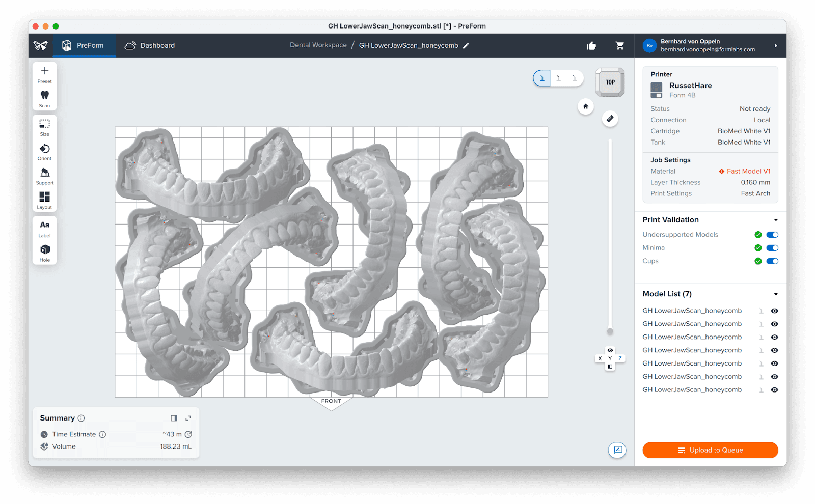Image resolution: width=815 pixels, height=504 pixels.
Task: Select the Orient tool
Action: 45,151
